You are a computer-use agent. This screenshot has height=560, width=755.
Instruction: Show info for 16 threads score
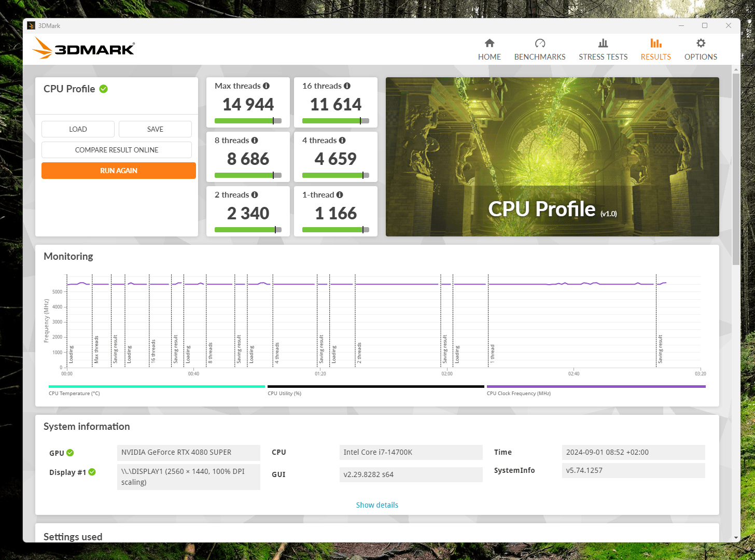pos(347,86)
